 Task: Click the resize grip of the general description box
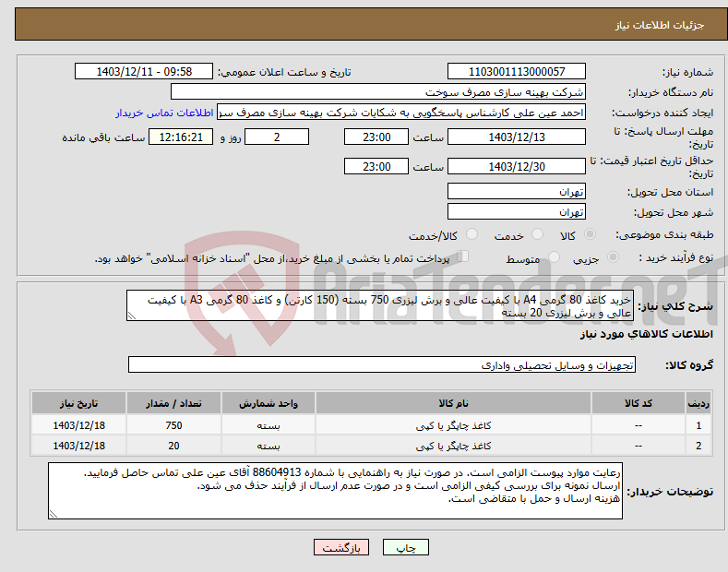tap(131, 316)
